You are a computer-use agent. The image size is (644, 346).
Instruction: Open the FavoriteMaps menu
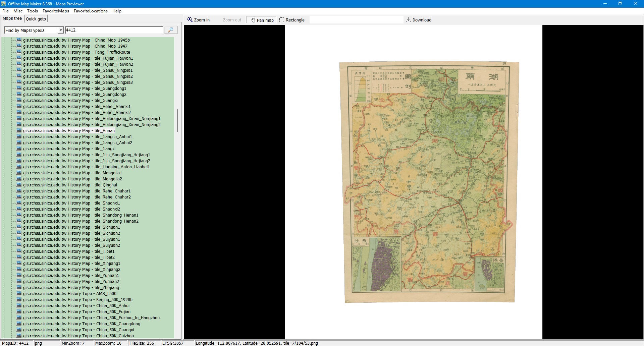click(x=56, y=11)
